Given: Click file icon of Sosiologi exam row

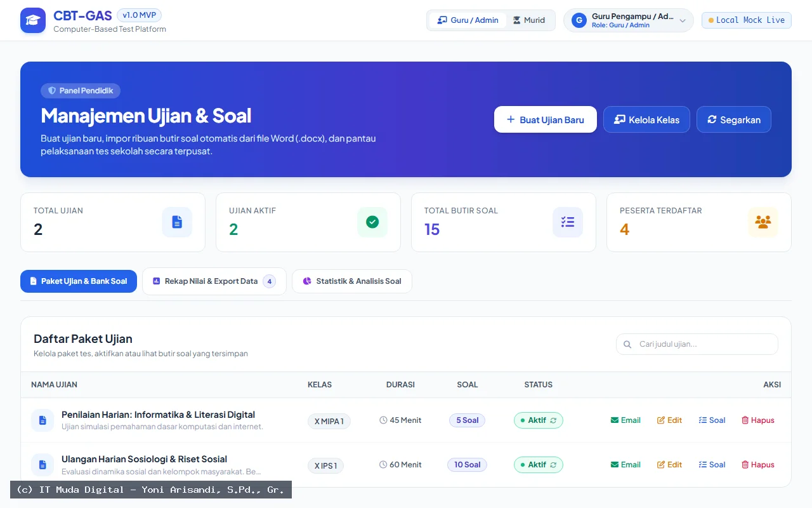Looking at the screenshot, I should click(43, 465).
